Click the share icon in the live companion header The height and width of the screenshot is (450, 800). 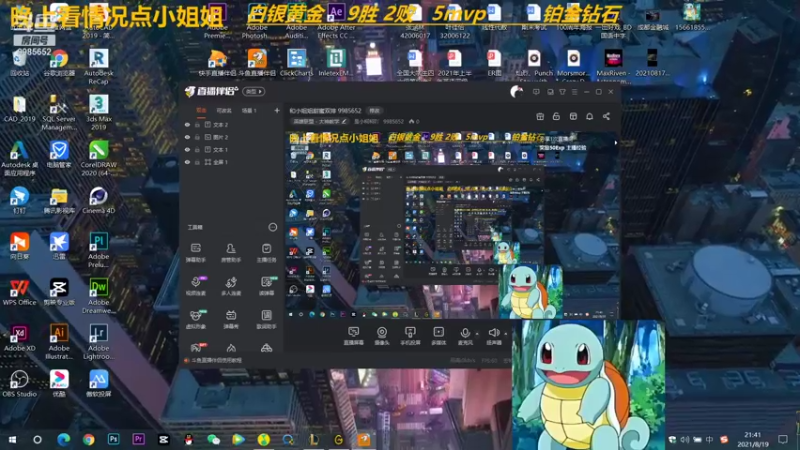(606, 116)
